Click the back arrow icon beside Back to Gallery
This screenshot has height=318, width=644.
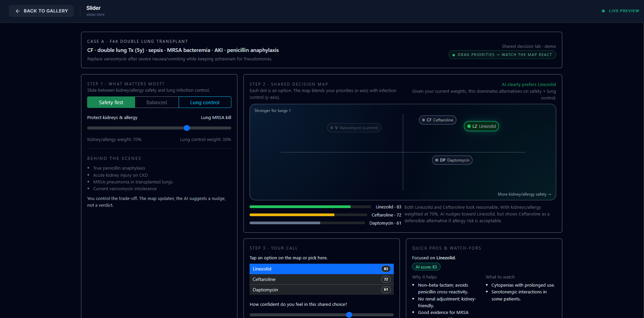18,11
